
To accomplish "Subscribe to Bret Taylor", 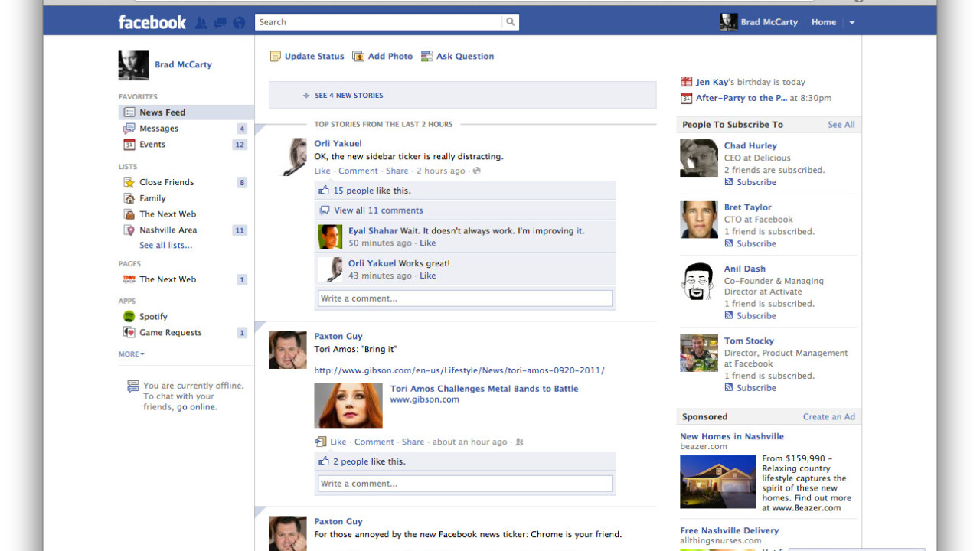I will click(756, 243).
